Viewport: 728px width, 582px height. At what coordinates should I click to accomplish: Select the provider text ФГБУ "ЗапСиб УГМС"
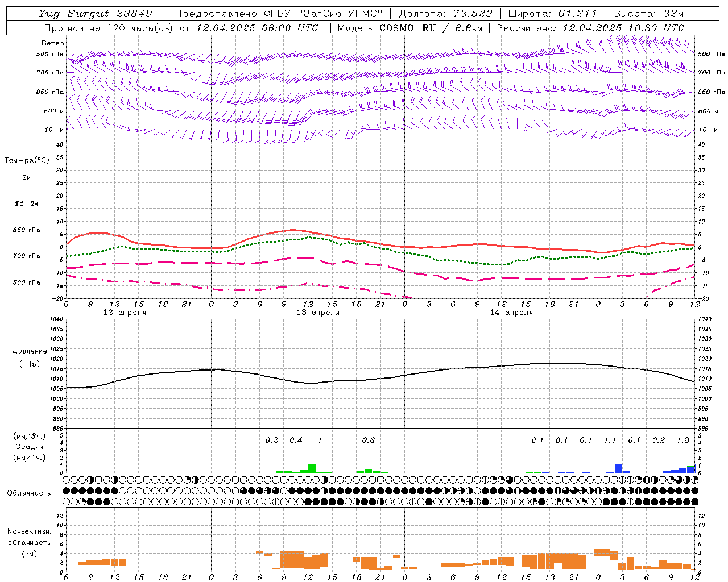[x=324, y=14]
